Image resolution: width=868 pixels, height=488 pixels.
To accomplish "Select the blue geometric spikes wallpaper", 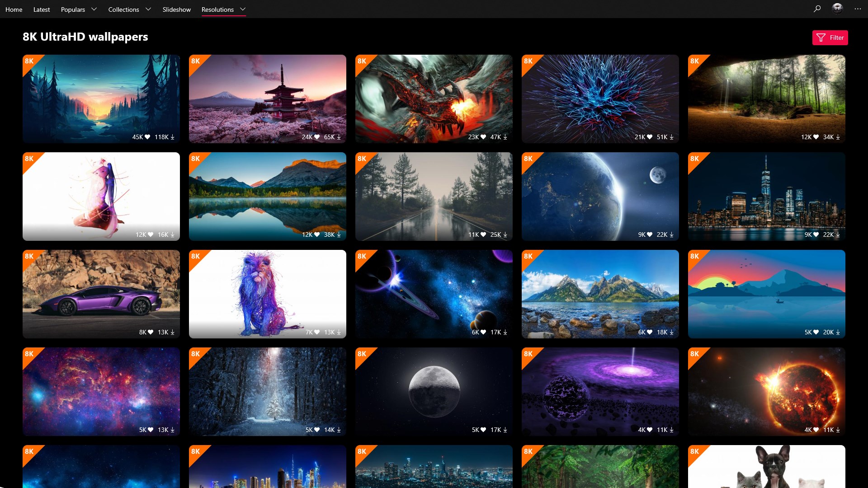I will (x=600, y=99).
